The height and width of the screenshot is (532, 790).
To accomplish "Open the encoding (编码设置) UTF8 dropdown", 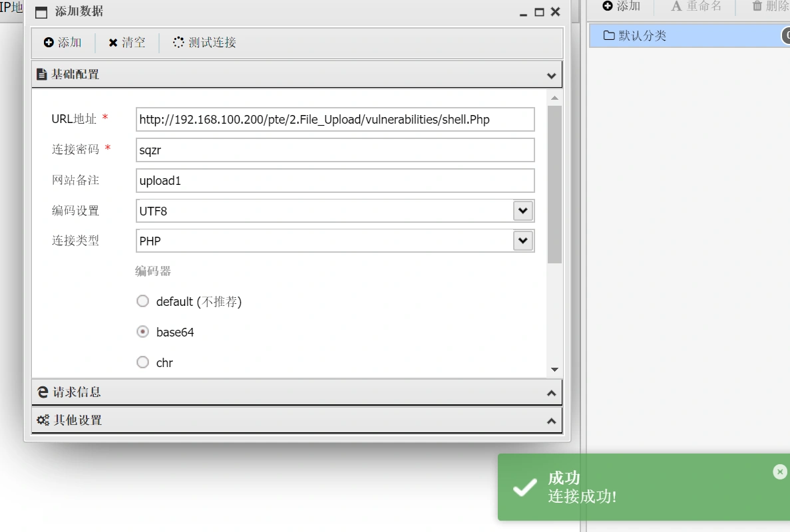I will [x=523, y=211].
